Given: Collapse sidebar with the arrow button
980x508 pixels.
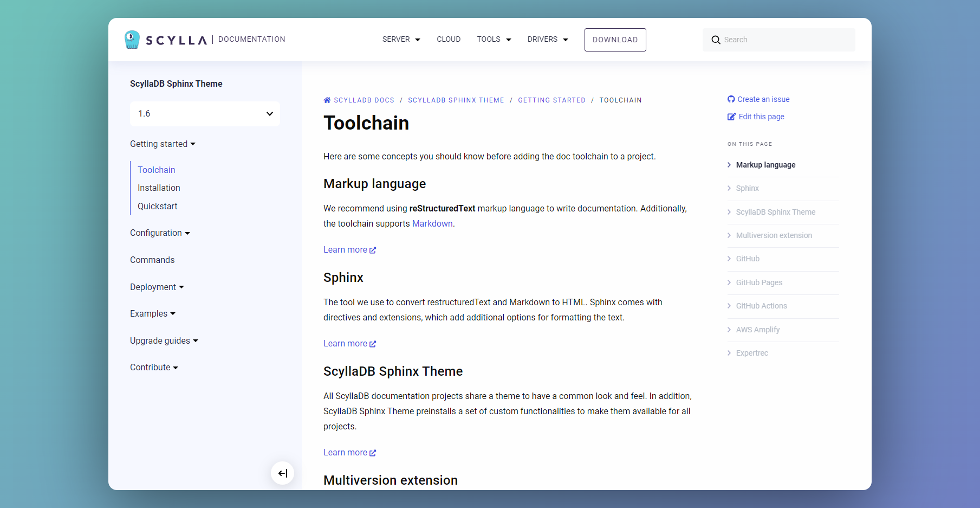Looking at the screenshot, I should click(x=282, y=473).
